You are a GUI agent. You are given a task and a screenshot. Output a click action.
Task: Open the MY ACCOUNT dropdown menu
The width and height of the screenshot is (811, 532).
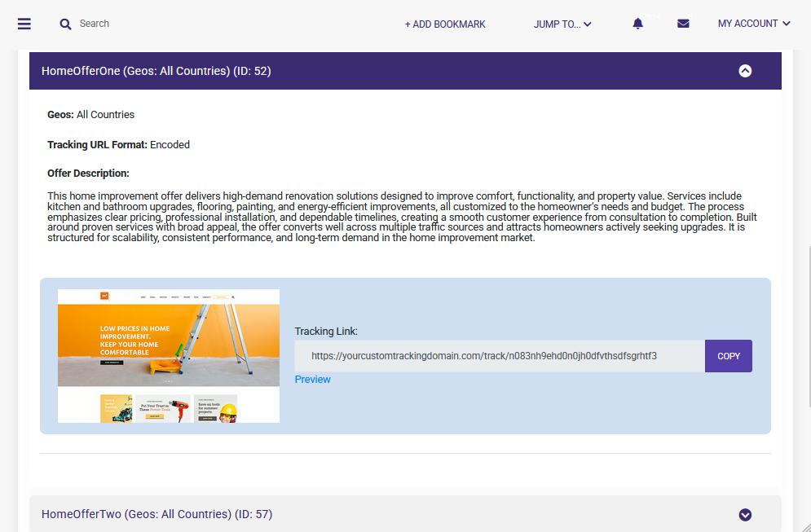point(754,24)
